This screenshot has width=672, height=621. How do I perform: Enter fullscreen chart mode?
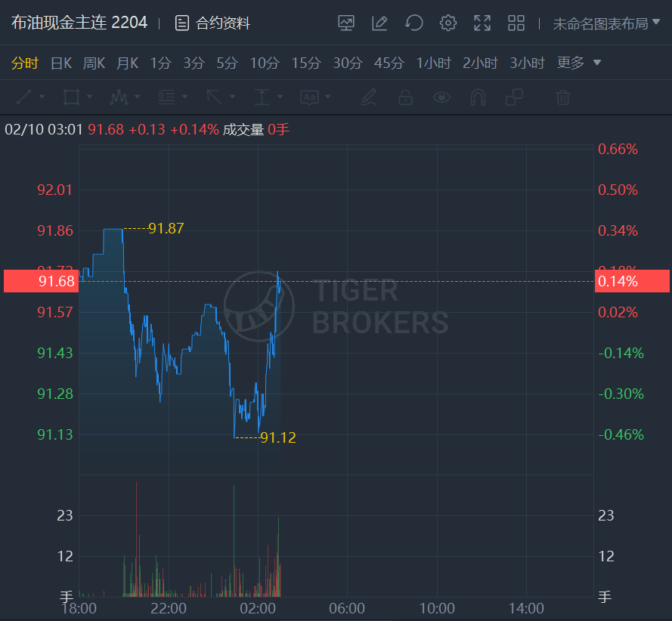tap(482, 23)
